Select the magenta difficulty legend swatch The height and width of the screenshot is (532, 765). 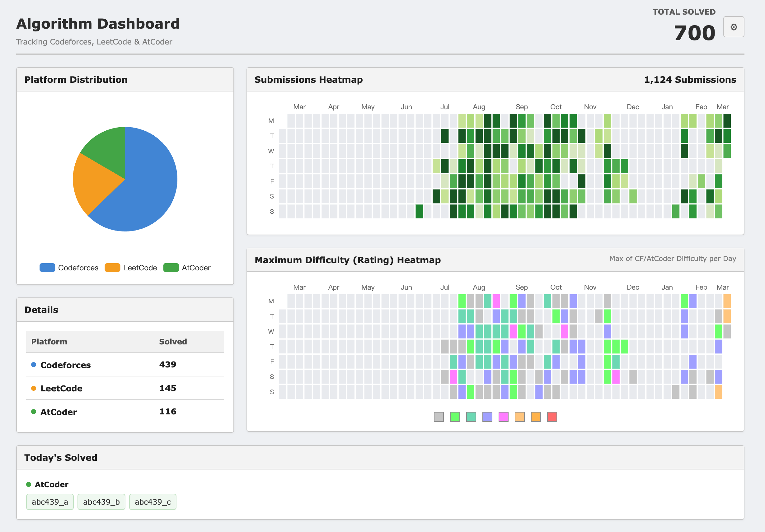[504, 417]
